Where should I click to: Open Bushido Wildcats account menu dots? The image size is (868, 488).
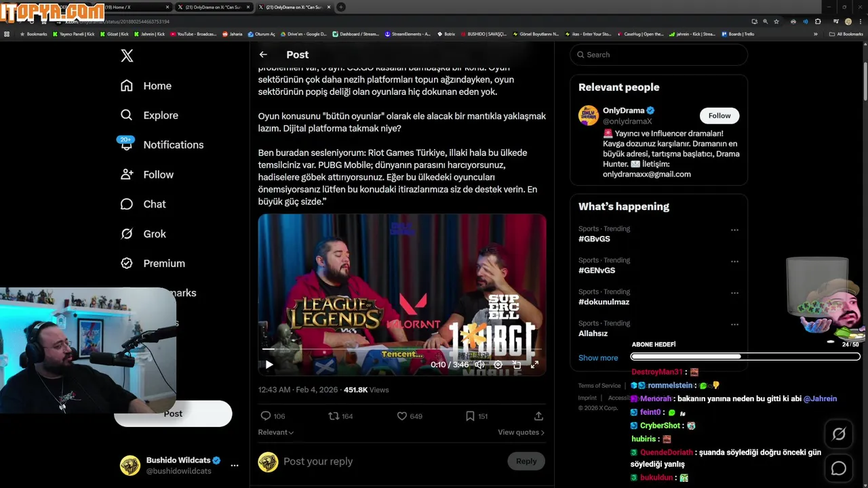[x=235, y=466]
